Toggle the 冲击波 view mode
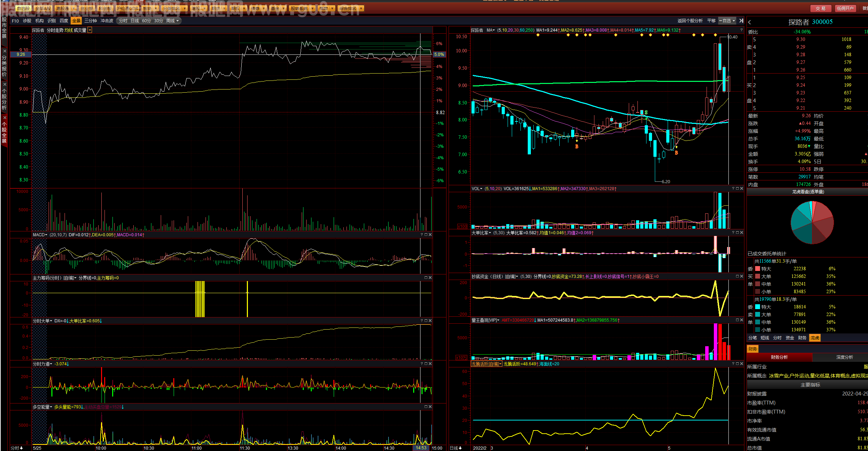Viewport: 868px width, 451px height. 107,21
